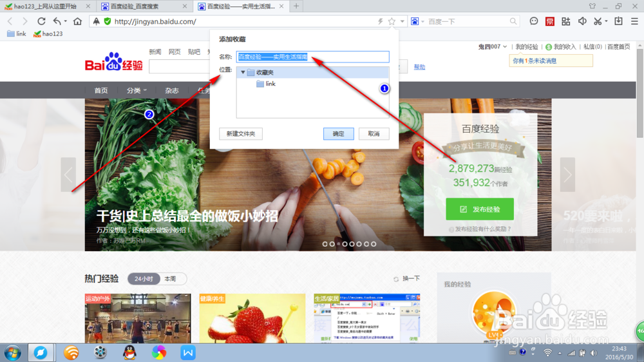The height and width of the screenshot is (362, 644).
Task: Open the WPS taskbar icon
Action: tap(187, 352)
